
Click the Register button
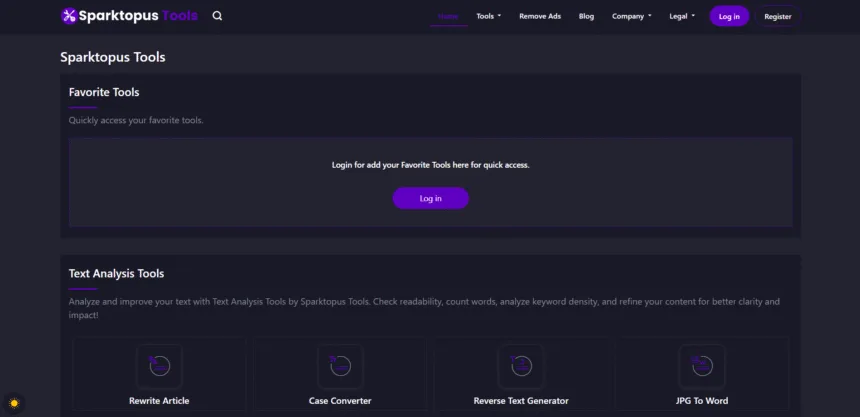click(777, 16)
